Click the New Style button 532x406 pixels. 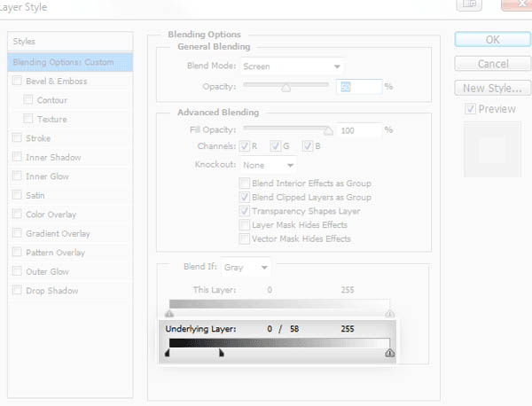[491, 88]
